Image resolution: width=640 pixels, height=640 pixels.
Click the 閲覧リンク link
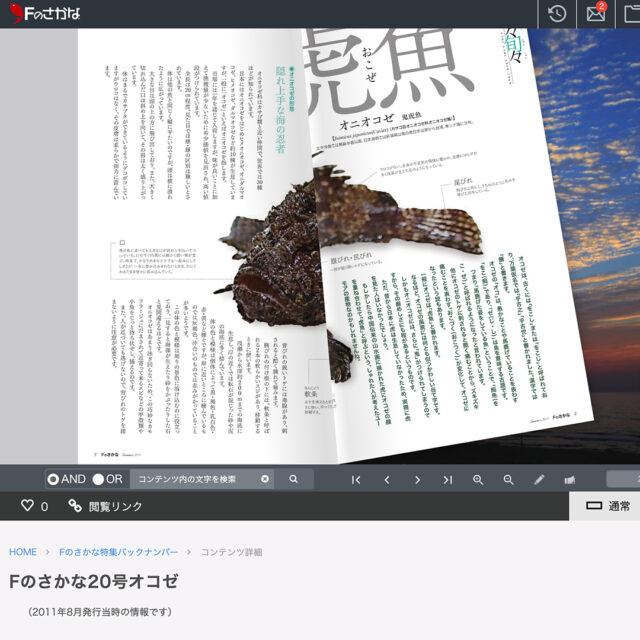click(x=105, y=506)
